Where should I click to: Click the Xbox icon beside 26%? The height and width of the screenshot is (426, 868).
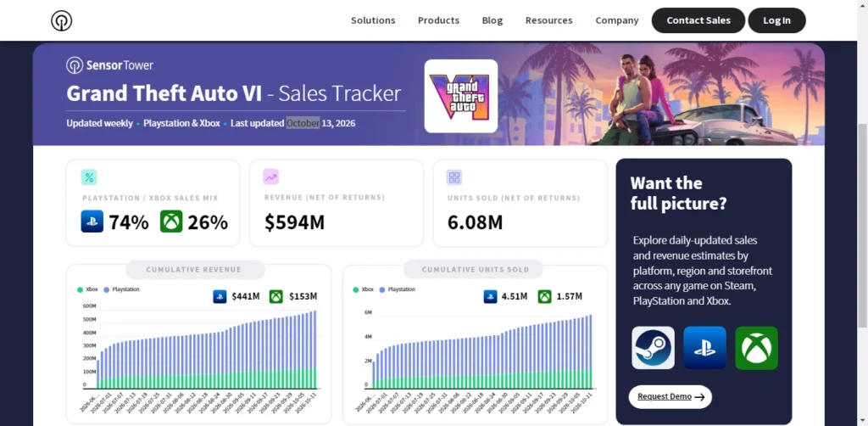click(x=171, y=221)
